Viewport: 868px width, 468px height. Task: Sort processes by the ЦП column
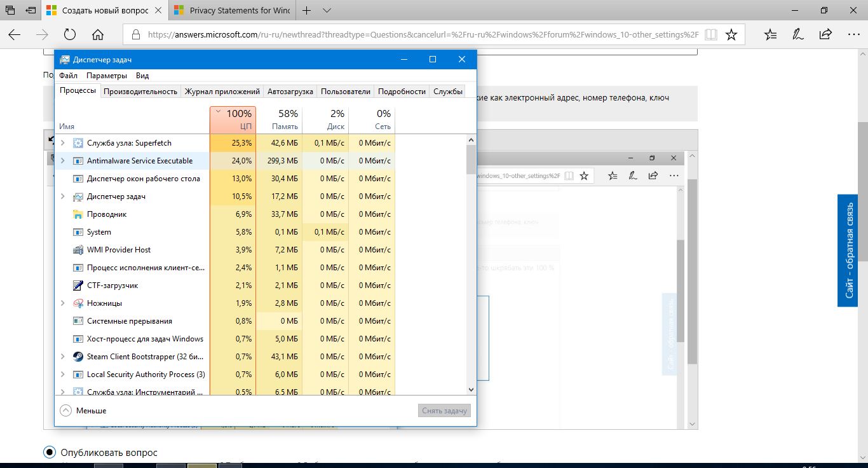point(233,120)
